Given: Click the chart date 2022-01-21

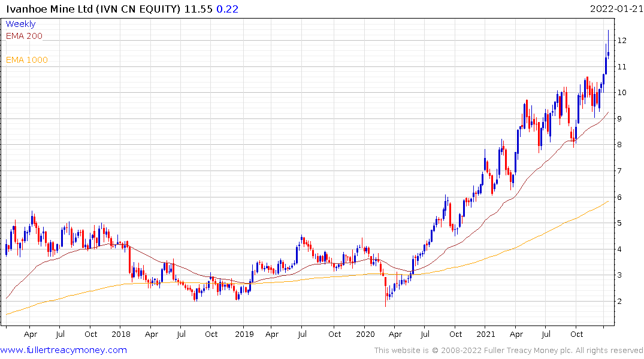Looking at the screenshot, I should (616, 9).
